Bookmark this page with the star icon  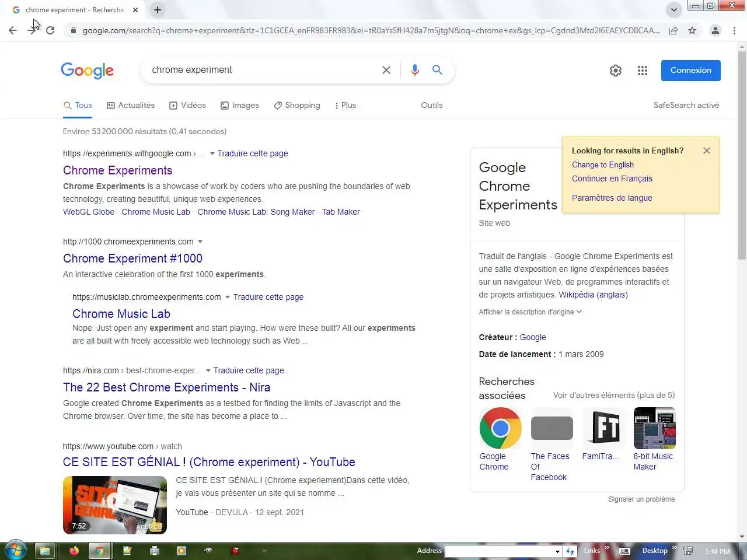(x=692, y=30)
